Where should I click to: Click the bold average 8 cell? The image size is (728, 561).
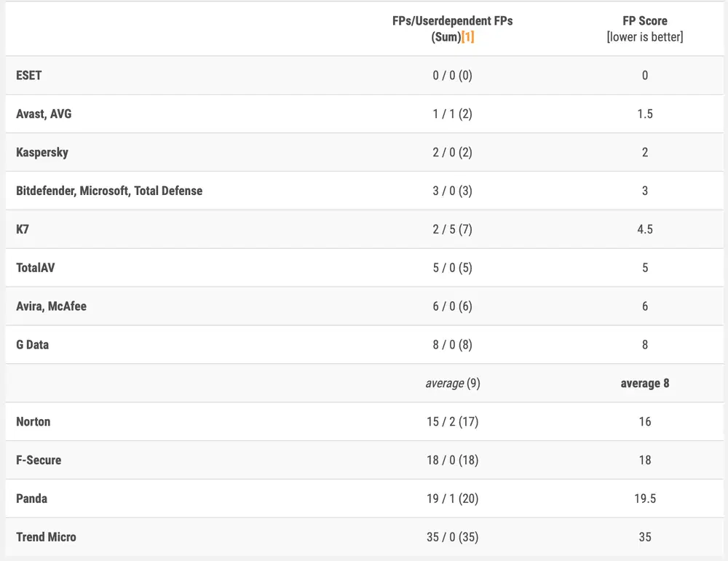point(644,383)
